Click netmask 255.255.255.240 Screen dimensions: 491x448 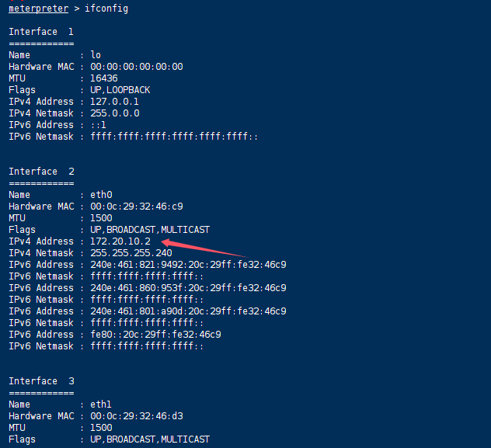click(x=131, y=253)
